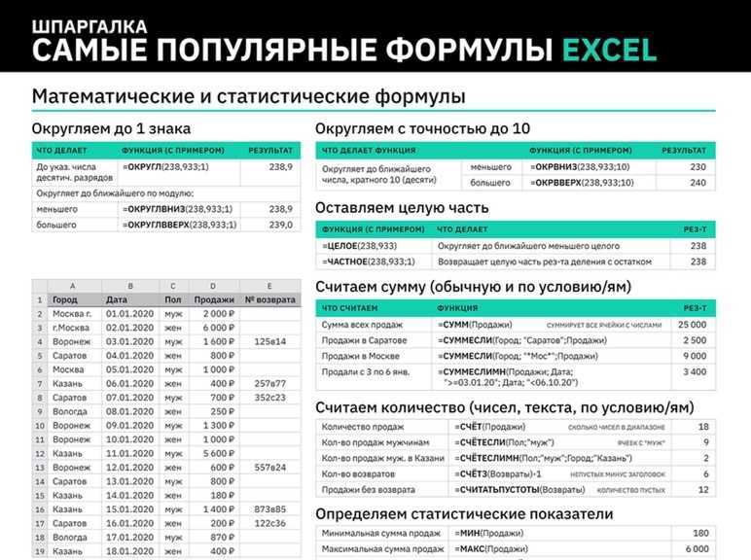The image size is (751, 560).
Task: Click return number 352с23
Action: (x=270, y=398)
